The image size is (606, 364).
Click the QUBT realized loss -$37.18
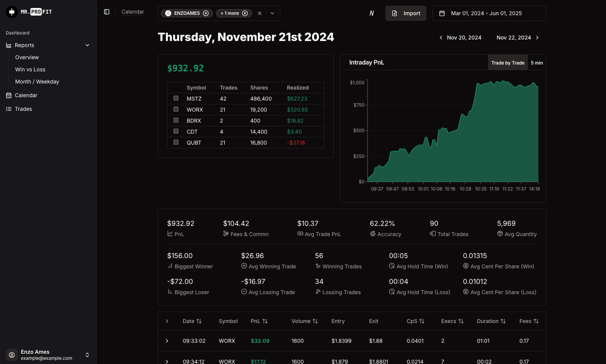296,143
